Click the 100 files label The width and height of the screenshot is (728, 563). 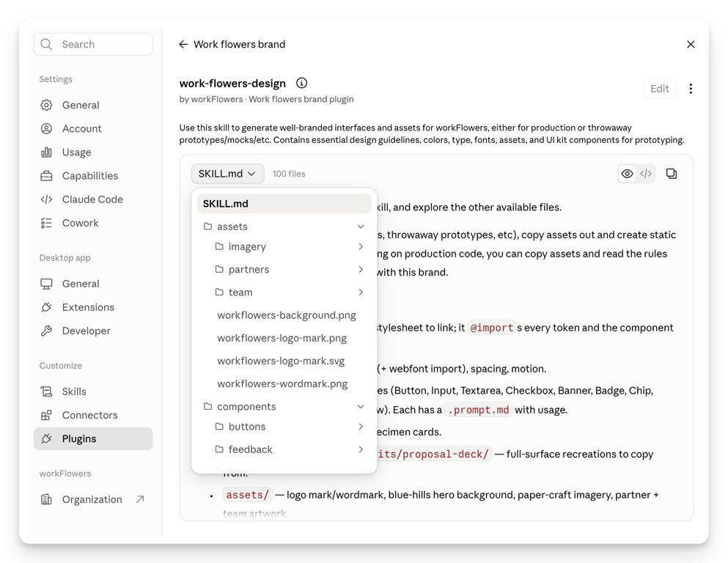[x=289, y=174]
